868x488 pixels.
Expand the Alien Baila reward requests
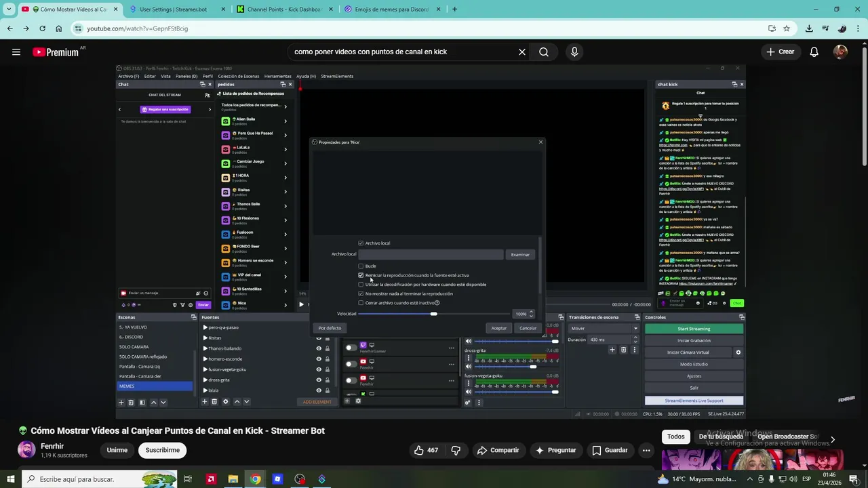[285, 121]
